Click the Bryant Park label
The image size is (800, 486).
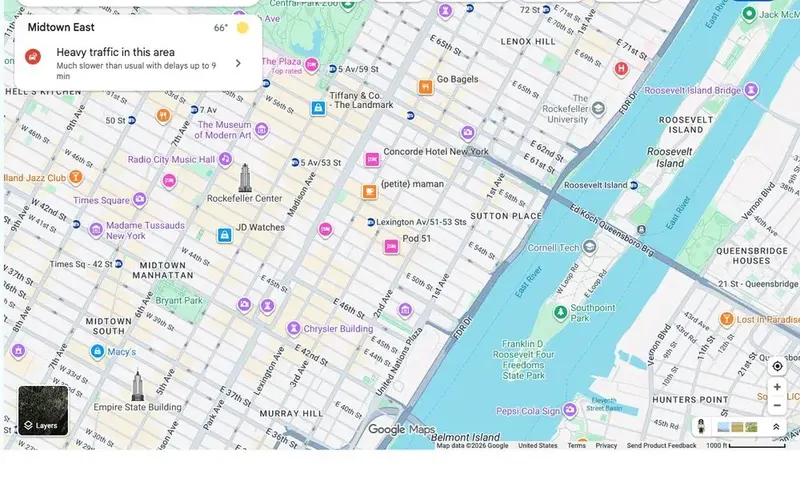click(179, 300)
